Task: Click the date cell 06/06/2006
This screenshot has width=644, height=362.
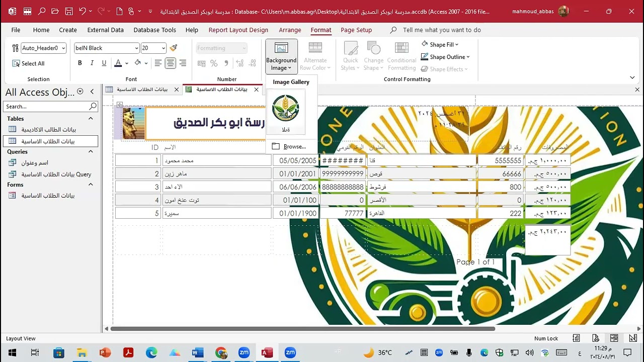Action: (296, 187)
